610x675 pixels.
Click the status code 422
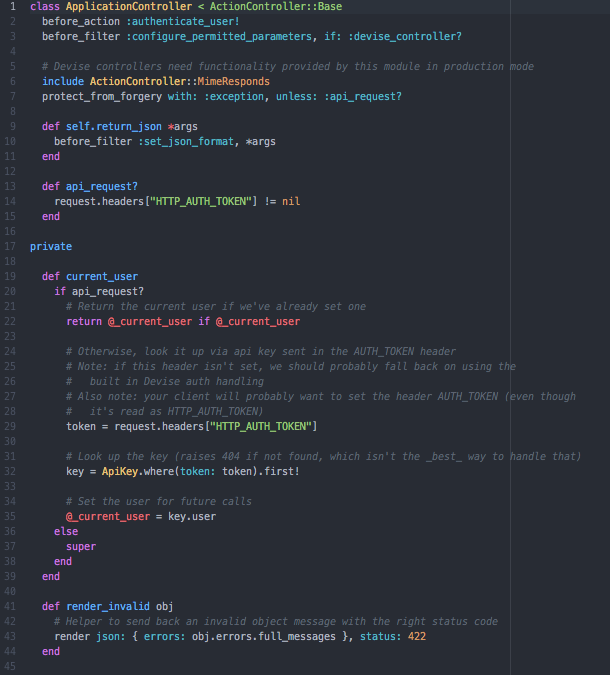click(417, 637)
